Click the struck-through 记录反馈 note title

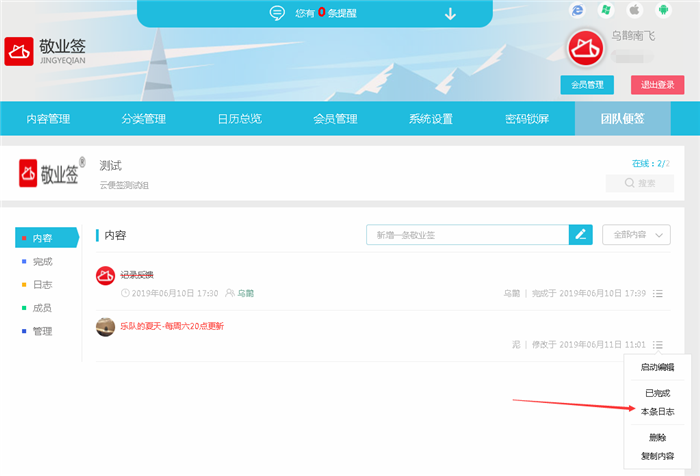point(137,275)
